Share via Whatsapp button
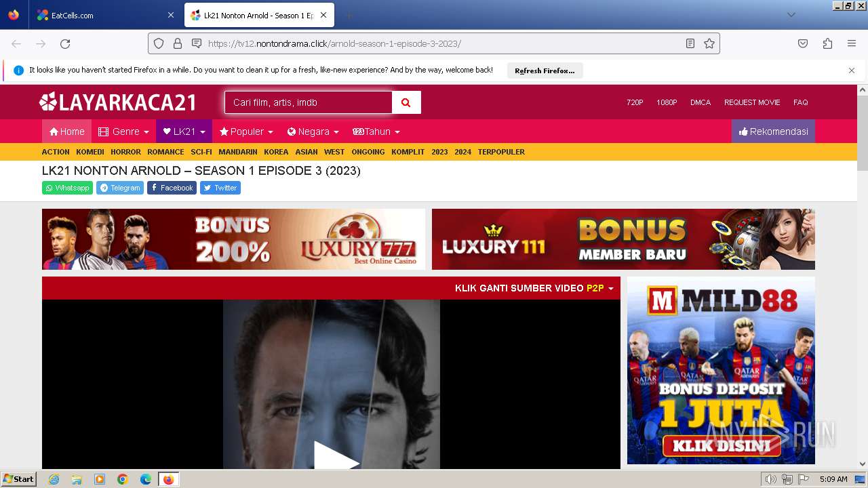Image resolution: width=868 pixels, height=488 pixels. (x=67, y=188)
